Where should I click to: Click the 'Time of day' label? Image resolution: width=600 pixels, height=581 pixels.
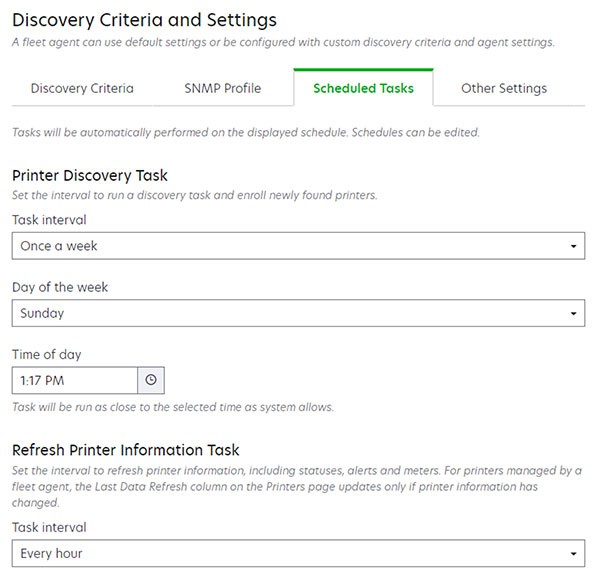tap(47, 354)
